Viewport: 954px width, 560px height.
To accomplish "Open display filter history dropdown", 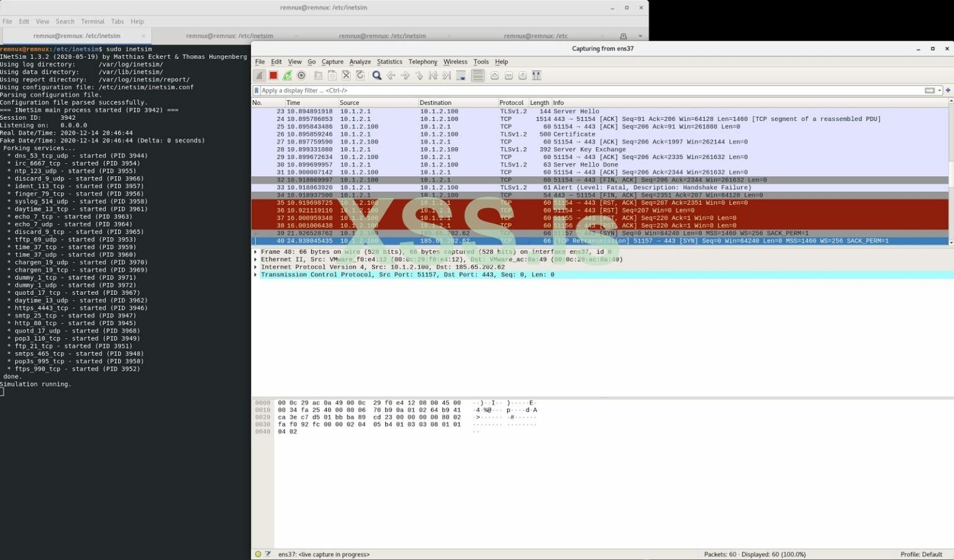I will pos(940,91).
